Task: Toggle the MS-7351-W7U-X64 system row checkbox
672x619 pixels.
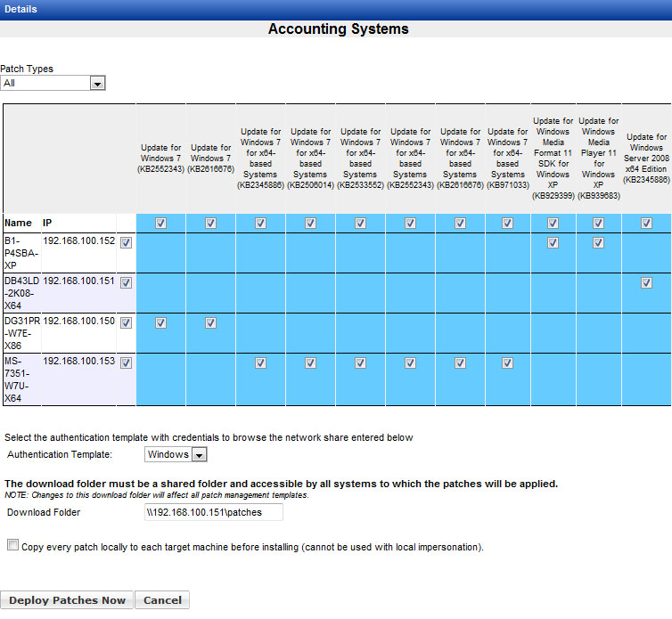Action: [126, 362]
